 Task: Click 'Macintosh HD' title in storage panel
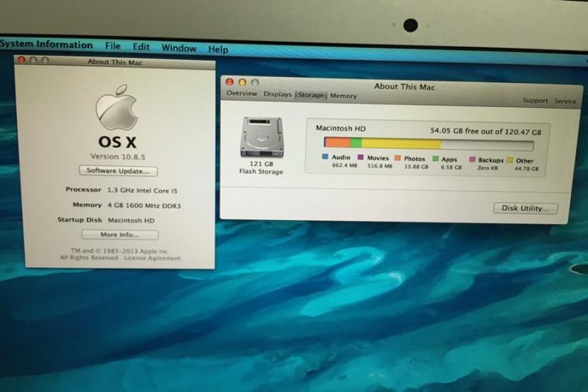tap(340, 128)
